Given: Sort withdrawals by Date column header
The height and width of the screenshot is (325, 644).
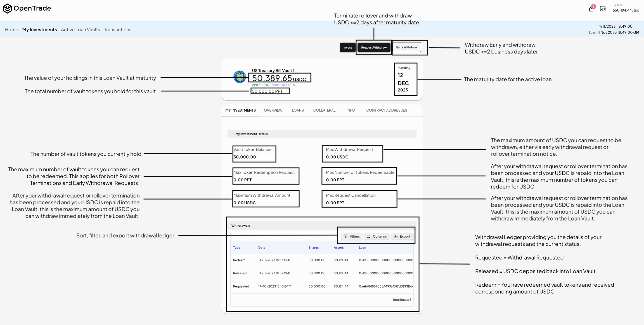Looking at the screenshot, I should click(x=262, y=247).
